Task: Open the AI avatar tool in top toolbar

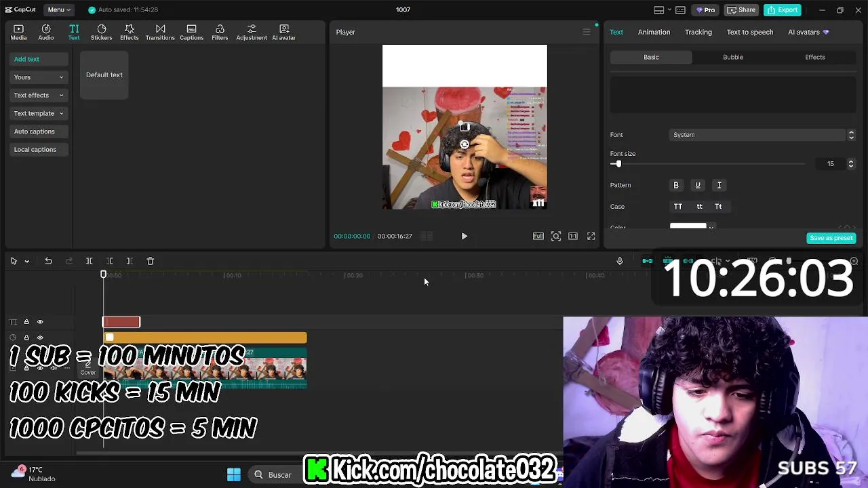Action: (x=284, y=32)
